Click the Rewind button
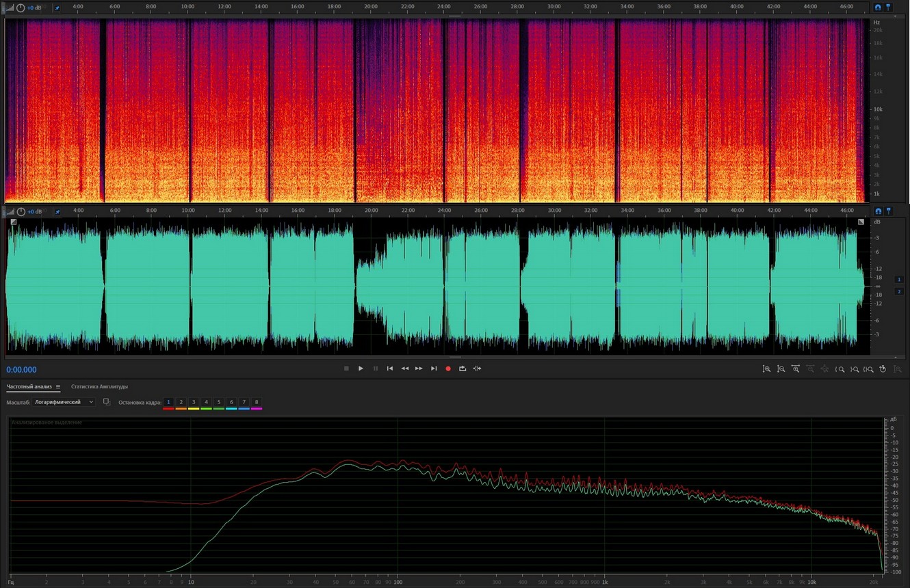Screen dimensions: 910x588 tap(404, 369)
